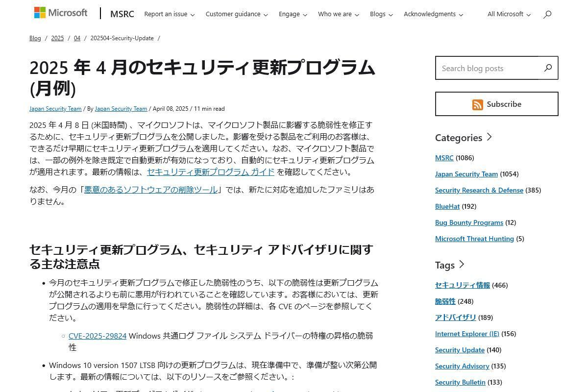Viewport: 588px width, 392px height.
Task: Open Japan Security Team in Categories sidebar
Action: point(466,174)
